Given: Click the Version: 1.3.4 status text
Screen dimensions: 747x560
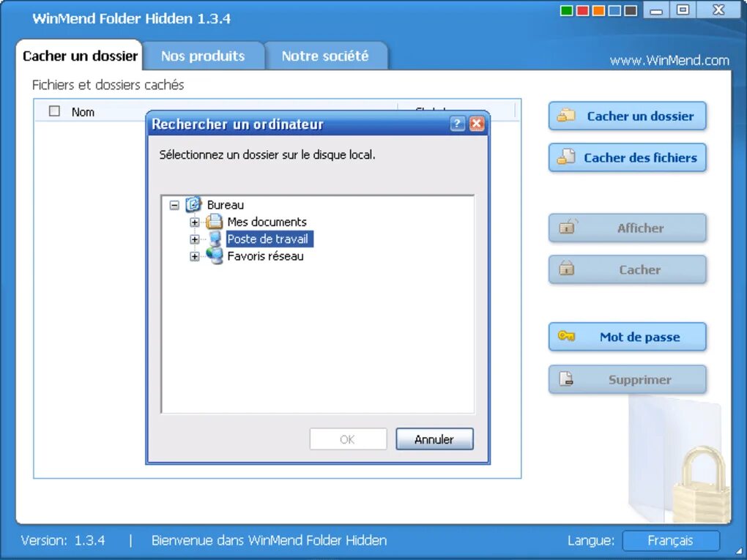Looking at the screenshot, I should point(63,540).
